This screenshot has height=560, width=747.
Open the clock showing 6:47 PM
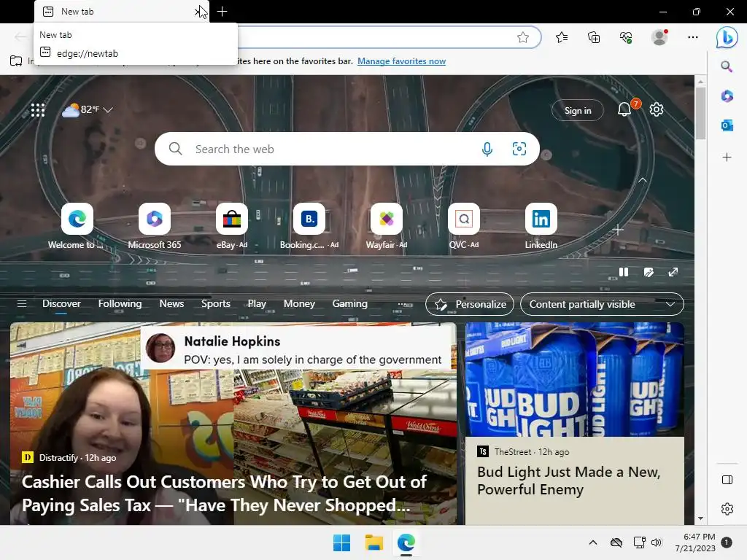click(695, 542)
